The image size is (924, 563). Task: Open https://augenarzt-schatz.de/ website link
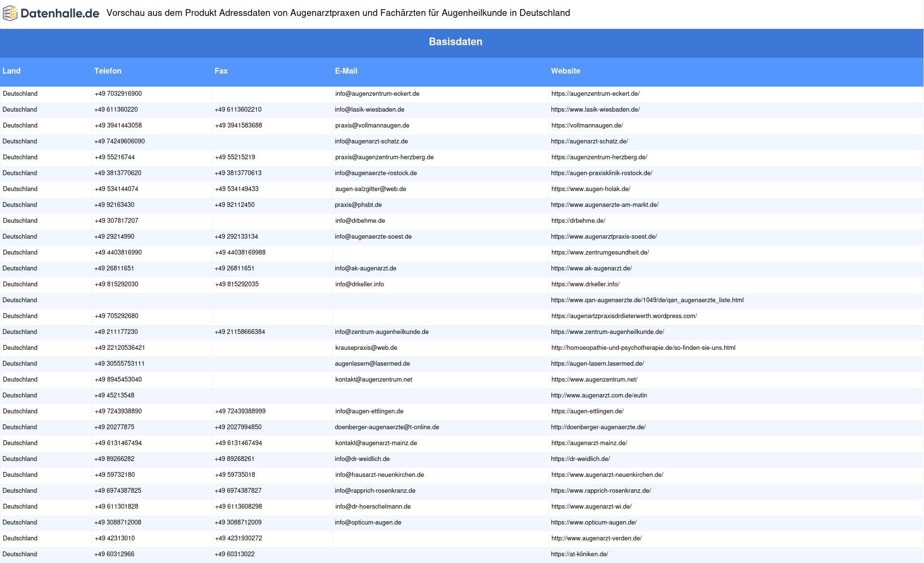click(590, 141)
